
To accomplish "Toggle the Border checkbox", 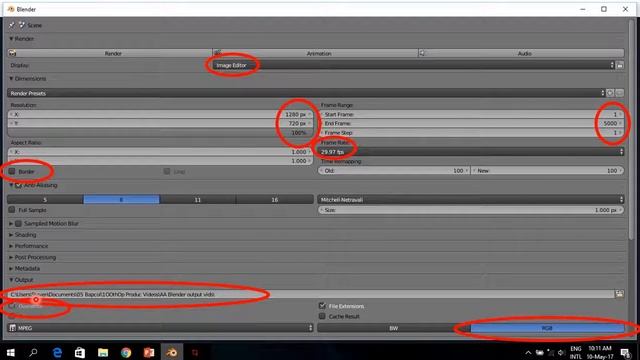I will [x=12, y=171].
